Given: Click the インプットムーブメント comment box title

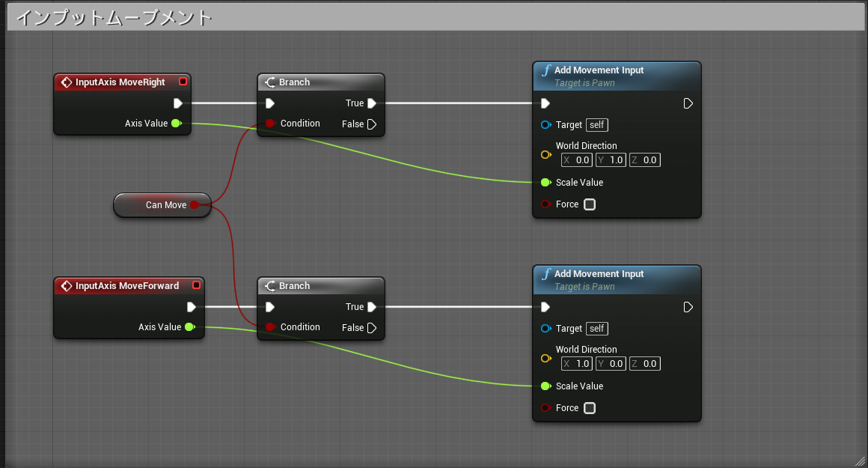Looking at the screenshot, I should (x=114, y=18).
